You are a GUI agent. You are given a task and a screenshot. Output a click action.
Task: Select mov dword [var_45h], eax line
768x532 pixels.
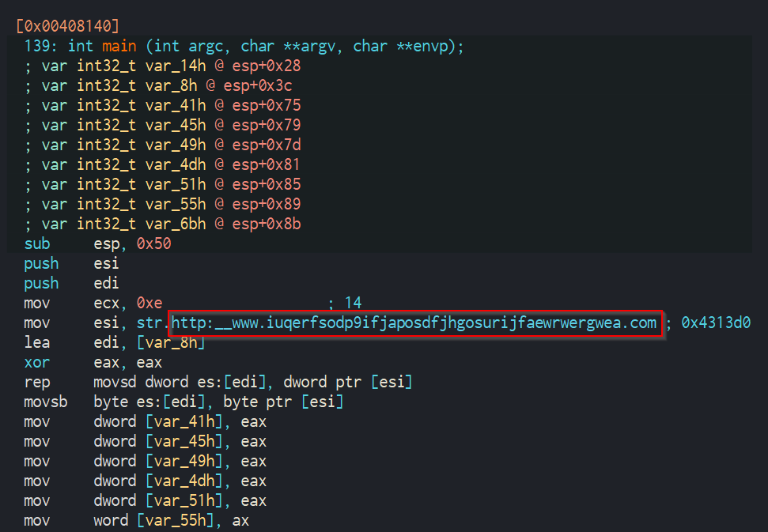(x=146, y=441)
